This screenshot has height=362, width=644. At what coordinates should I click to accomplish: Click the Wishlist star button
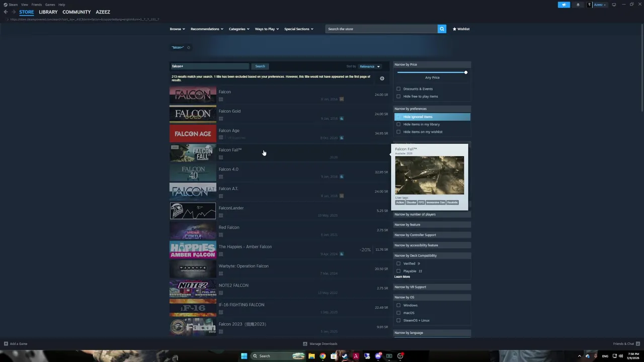[461, 29]
